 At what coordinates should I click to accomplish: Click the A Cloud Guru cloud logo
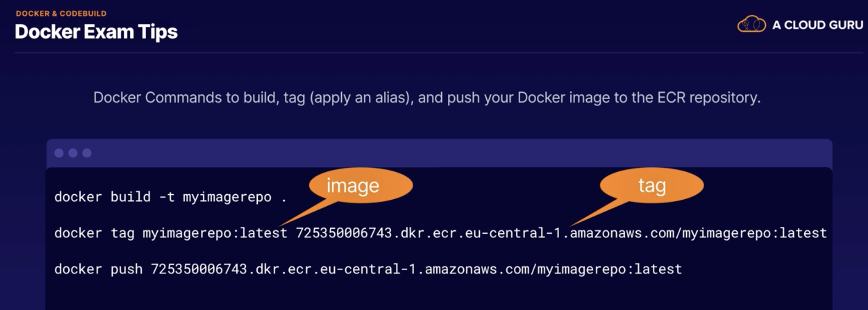751,24
